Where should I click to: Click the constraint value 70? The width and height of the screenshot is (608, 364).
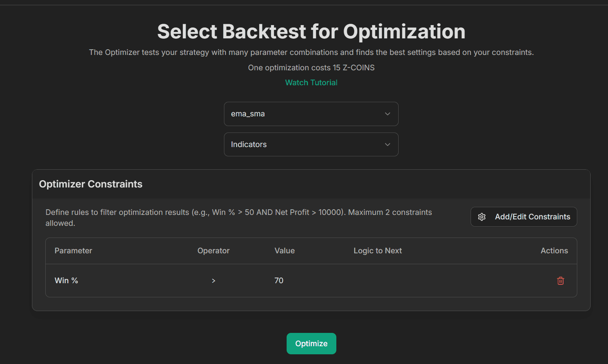279,281
